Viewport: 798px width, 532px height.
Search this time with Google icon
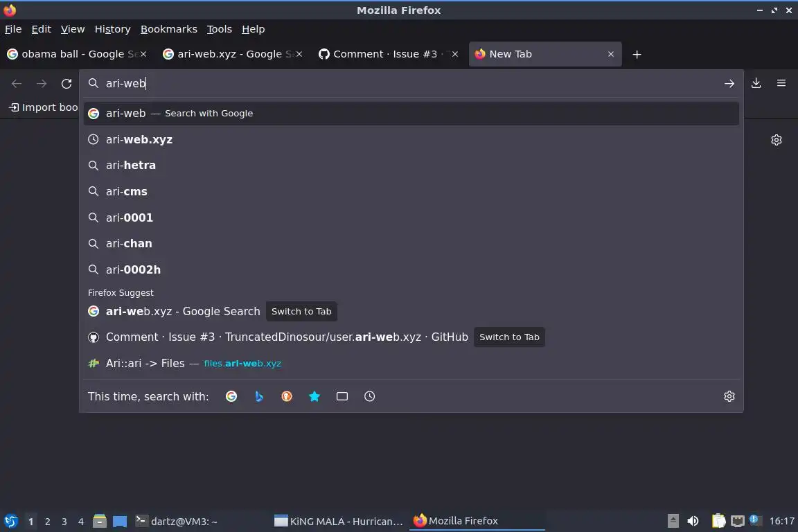(x=231, y=396)
